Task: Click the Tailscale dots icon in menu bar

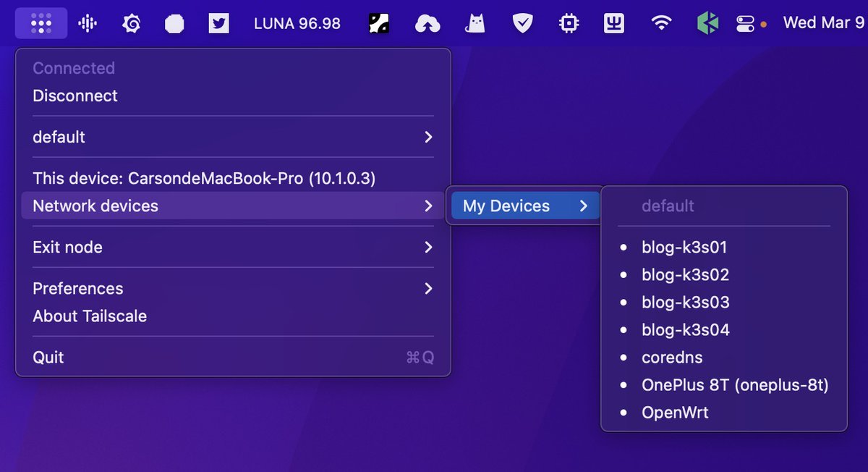Action: click(x=41, y=23)
